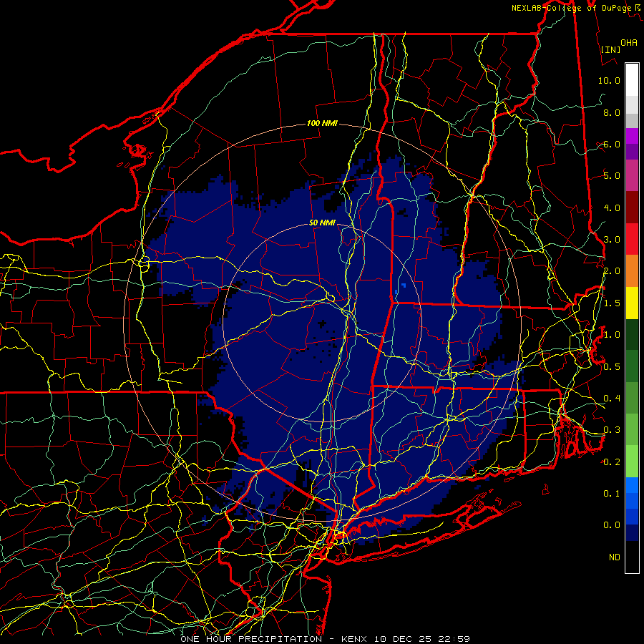Image resolution: width=644 pixels, height=644 pixels.
Task: Pick the yellow color scale segment
Action: [632, 303]
